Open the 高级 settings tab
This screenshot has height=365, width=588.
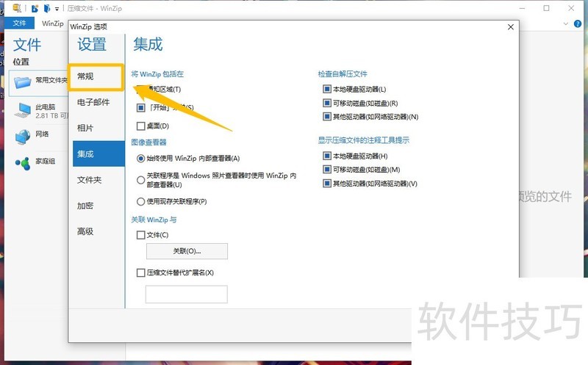[x=98, y=231]
